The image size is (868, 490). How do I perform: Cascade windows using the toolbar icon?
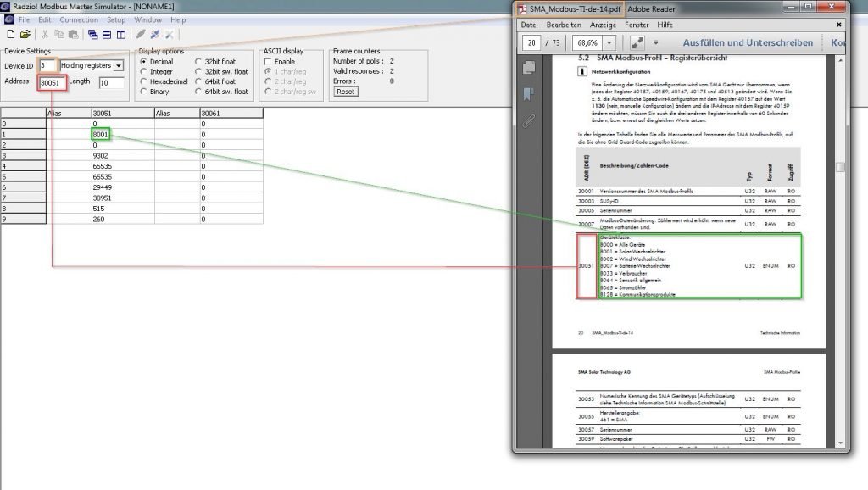click(x=92, y=34)
